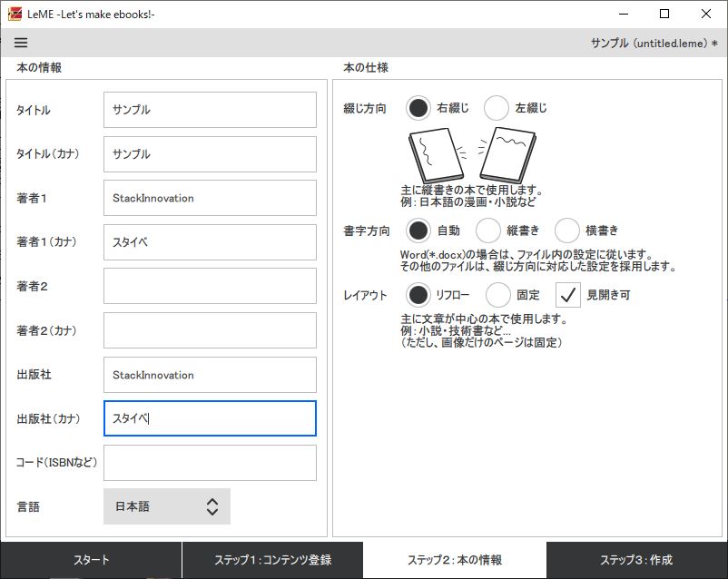The image size is (728, 579).
Task: Select 右綴じ binding direction
Action: 418,108
